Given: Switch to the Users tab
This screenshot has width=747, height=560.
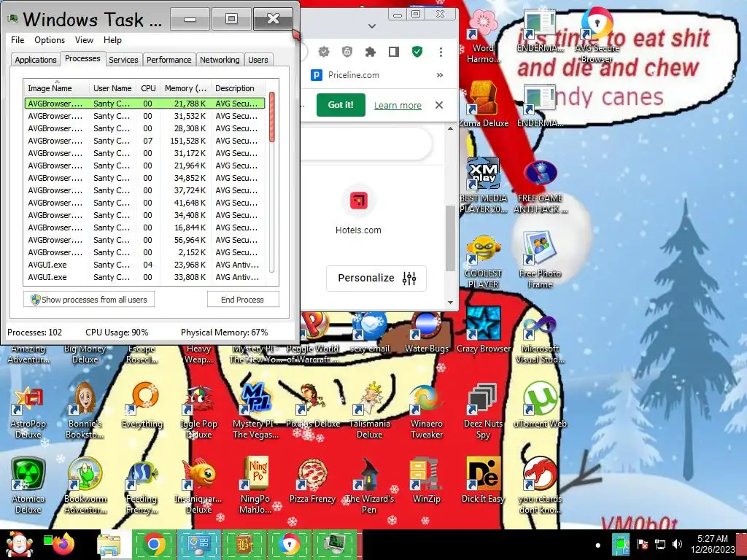Looking at the screenshot, I should click(258, 60).
